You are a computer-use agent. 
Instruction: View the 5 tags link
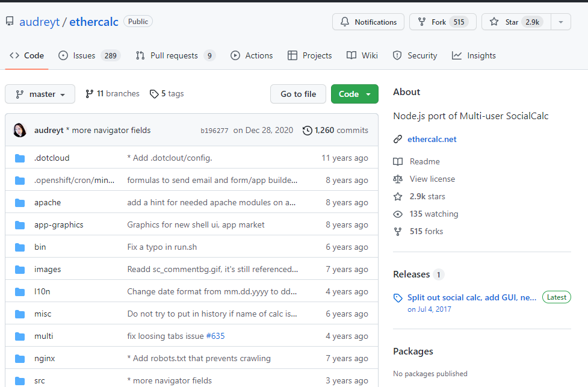[167, 94]
